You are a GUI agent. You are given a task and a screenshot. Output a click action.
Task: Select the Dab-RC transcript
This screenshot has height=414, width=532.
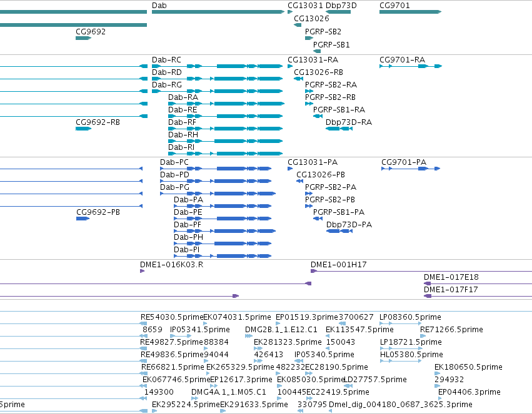[x=217, y=66]
